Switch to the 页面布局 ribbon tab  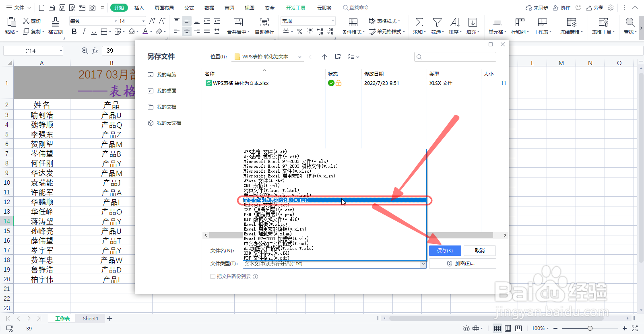pyautogui.click(x=164, y=8)
